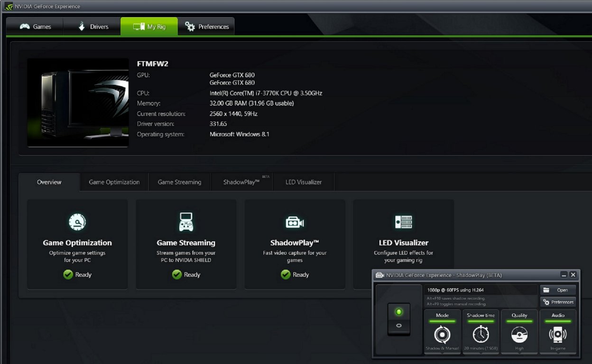
Task: Click the Open folder button in ShadowPlay
Action: click(558, 290)
